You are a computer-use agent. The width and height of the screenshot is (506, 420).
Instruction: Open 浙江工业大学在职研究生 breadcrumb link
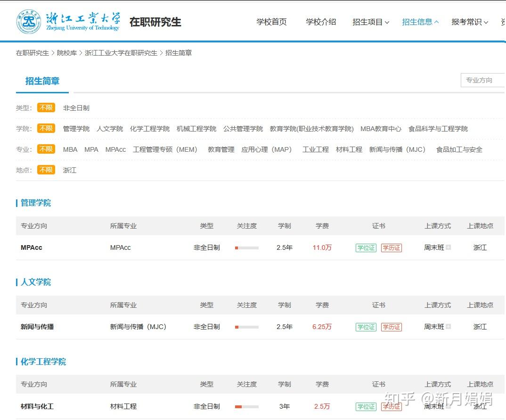[121, 53]
